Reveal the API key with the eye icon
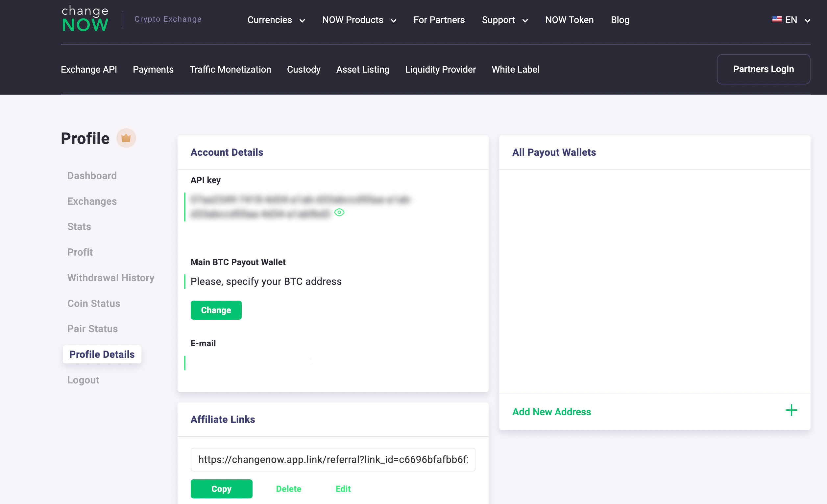The height and width of the screenshot is (504, 827). pos(339,212)
